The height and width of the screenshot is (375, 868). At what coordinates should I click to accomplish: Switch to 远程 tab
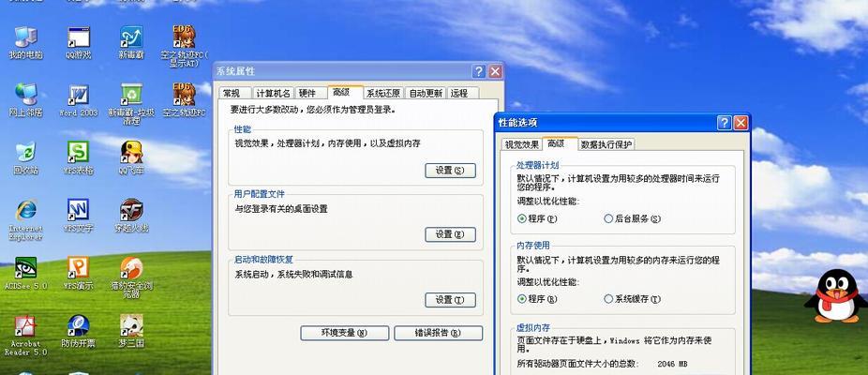(x=463, y=93)
